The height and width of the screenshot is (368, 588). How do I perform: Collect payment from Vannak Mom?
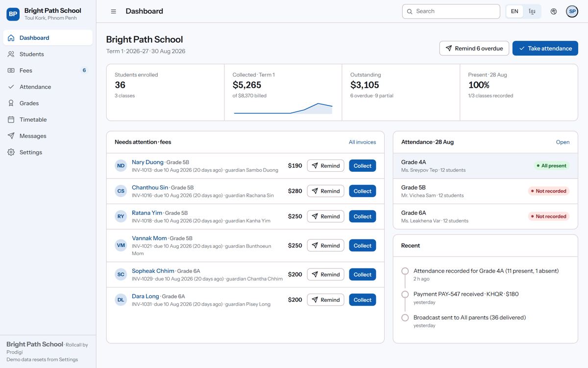(363, 245)
